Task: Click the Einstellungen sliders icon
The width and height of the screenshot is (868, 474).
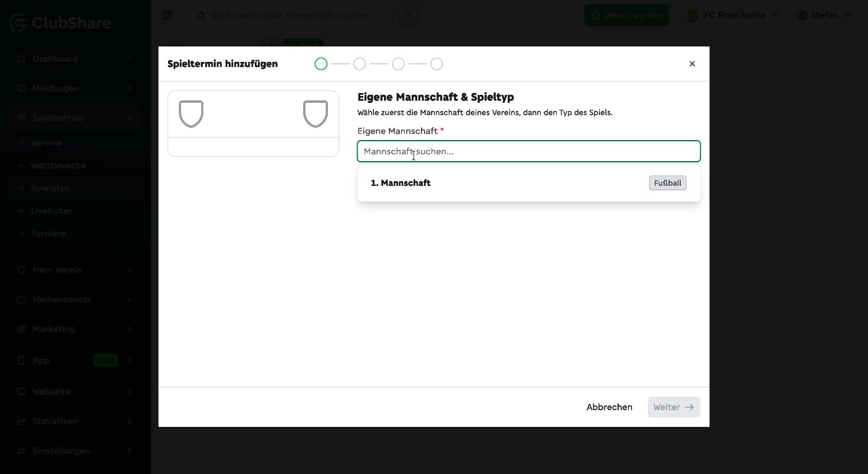Action: 21,451
